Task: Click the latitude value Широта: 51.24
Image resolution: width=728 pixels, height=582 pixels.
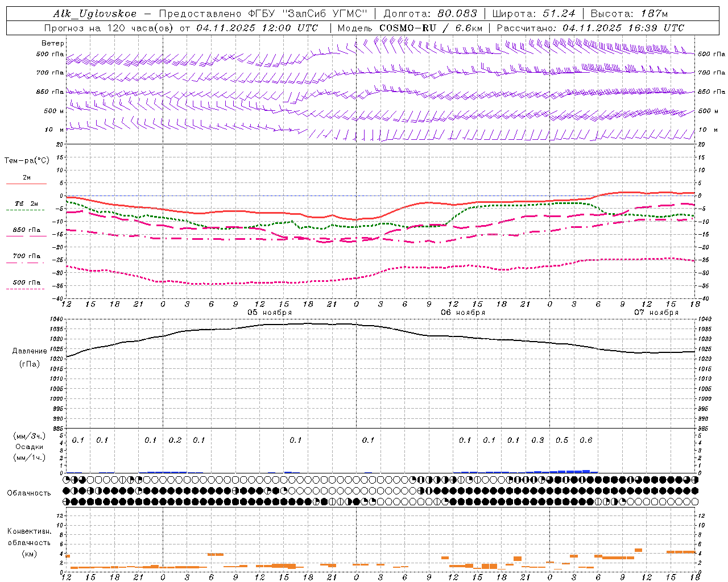Action: tap(533, 14)
